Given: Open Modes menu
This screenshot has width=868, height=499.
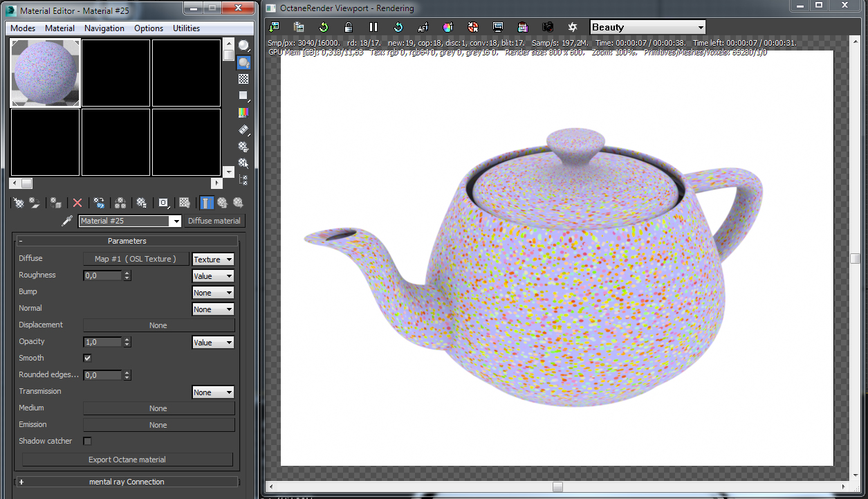Looking at the screenshot, I should pos(23,28).
